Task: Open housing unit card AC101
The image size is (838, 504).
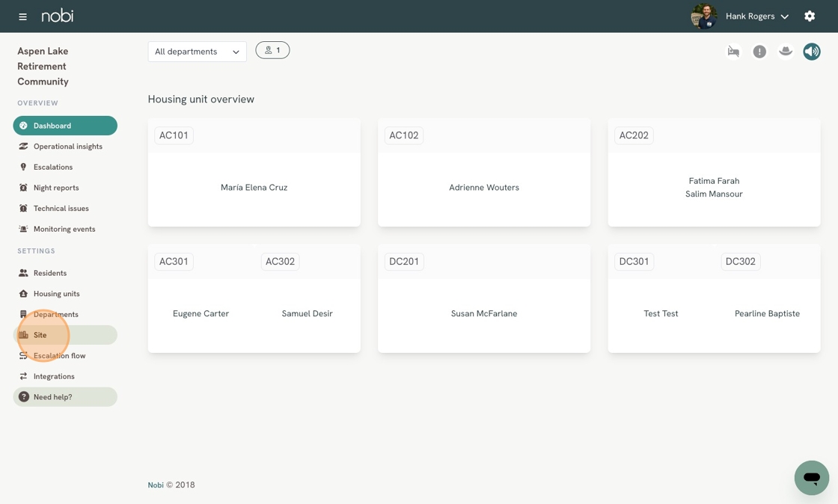Action: click(254, 173)
